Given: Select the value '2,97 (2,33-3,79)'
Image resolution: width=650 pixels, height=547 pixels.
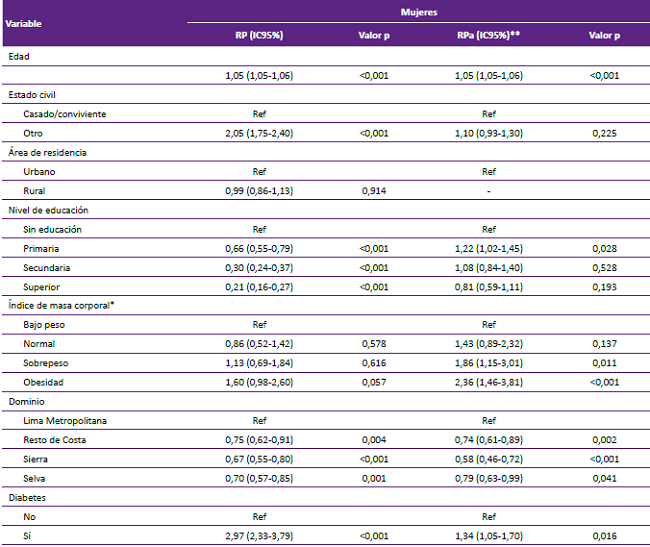Looking at the screenshot, I should tap(258, 536).
